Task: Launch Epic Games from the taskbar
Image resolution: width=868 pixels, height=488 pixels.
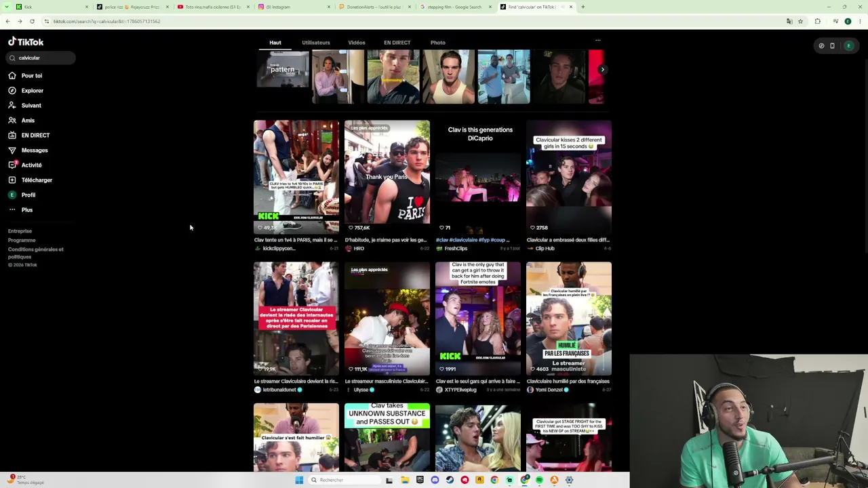Action: coord(420,480)
